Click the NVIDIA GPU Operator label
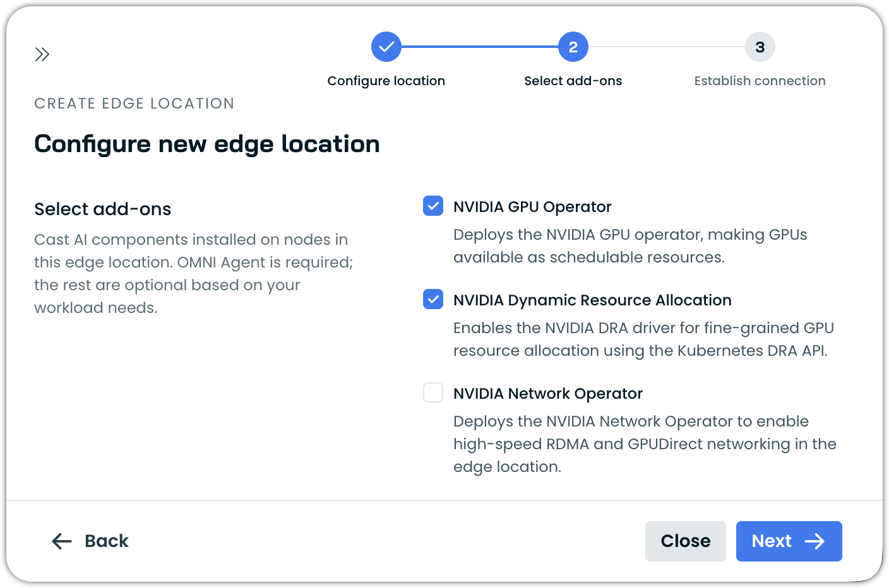 pyautogui.click(x=532, y=207)
